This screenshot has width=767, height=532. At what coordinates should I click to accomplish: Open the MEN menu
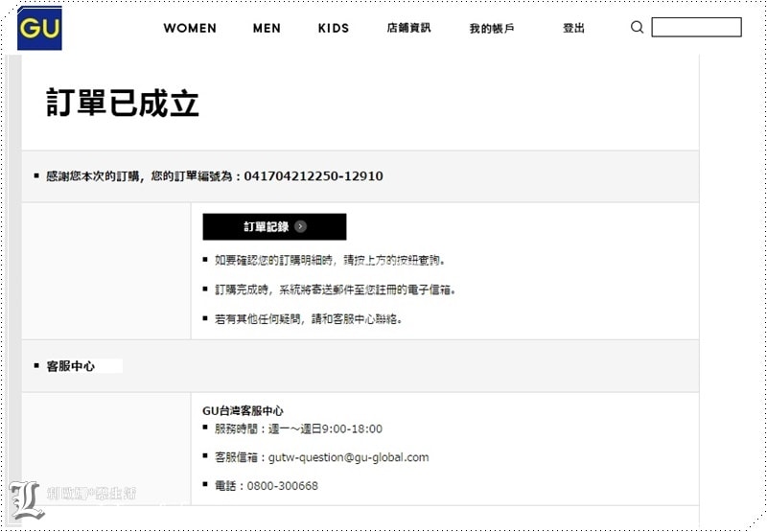tap(267, 29)
